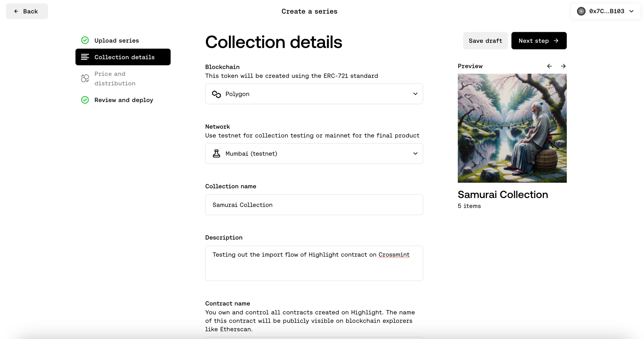
Task: Click Collection details lines icon
Action: (x=85, y=57)
